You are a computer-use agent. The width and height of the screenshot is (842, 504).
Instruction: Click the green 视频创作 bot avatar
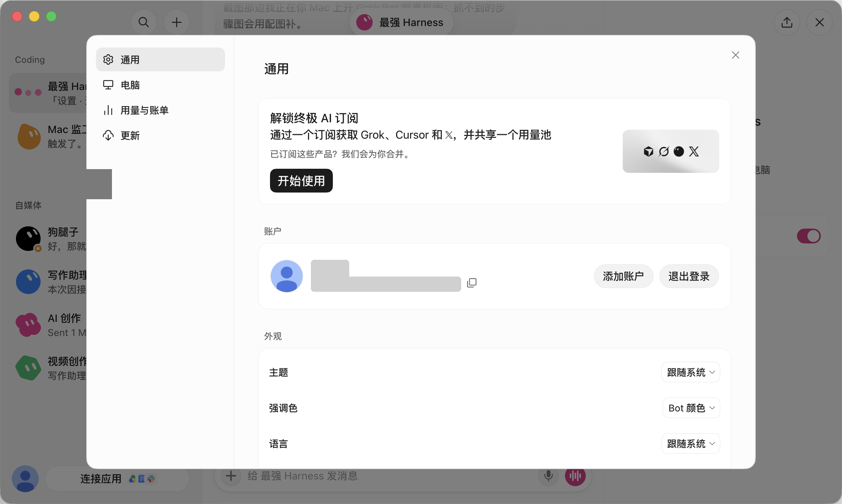[28, 368]
